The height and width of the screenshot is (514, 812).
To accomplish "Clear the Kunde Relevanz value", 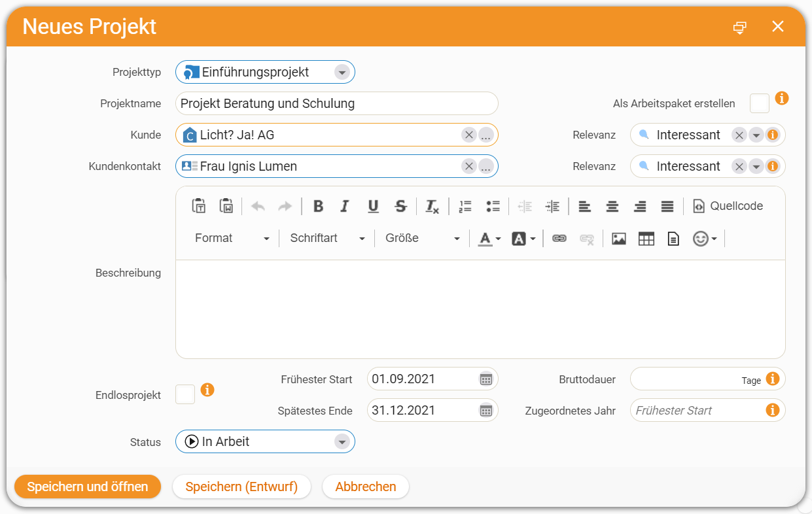I will [739, 135].
